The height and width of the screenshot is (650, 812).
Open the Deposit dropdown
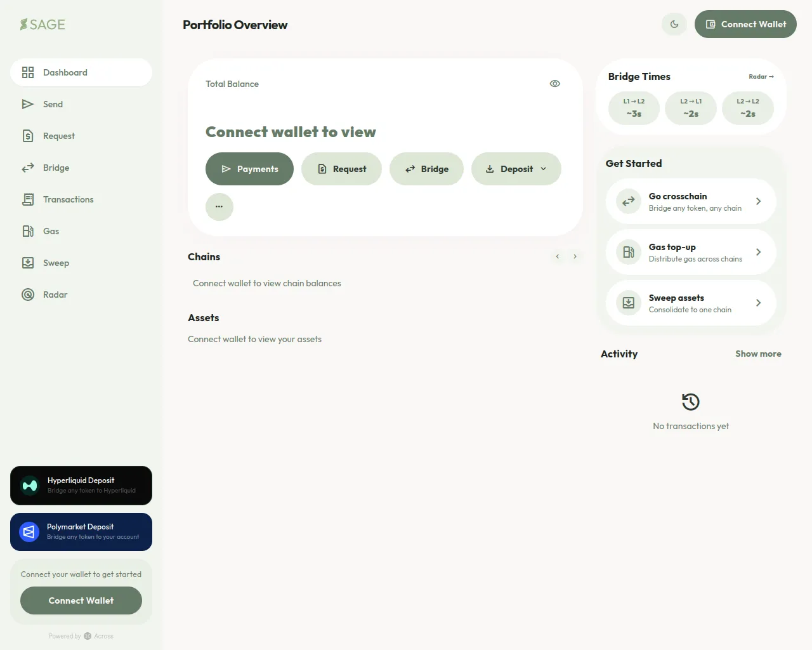tap(516, 169)
